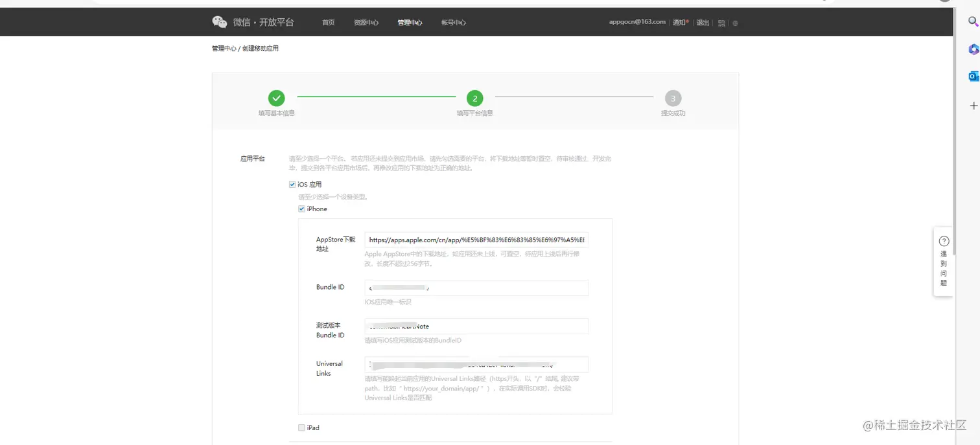980x445 pixels.
Task: Open 通知 notifications link
Action: [x=680, y=22]
